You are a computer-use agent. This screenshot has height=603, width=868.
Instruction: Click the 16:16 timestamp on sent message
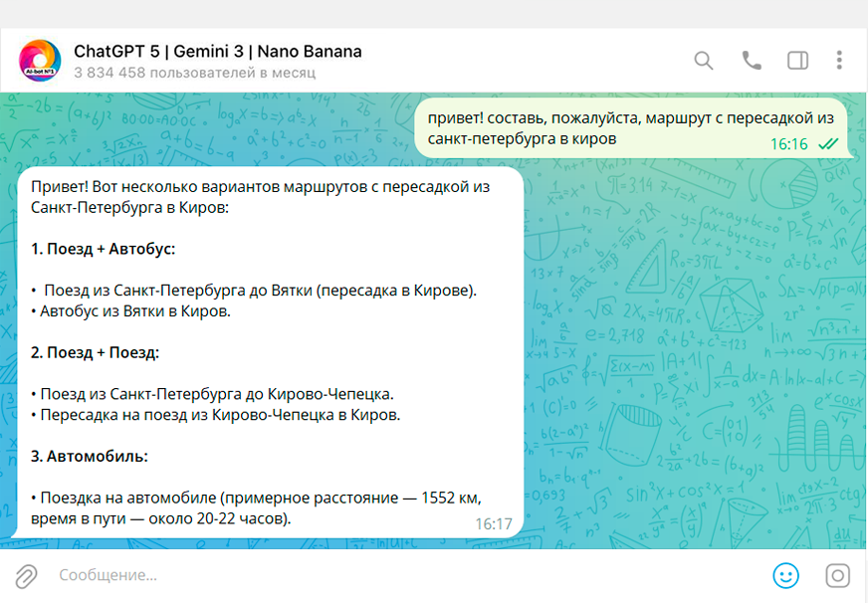click(x=788, y=144)
